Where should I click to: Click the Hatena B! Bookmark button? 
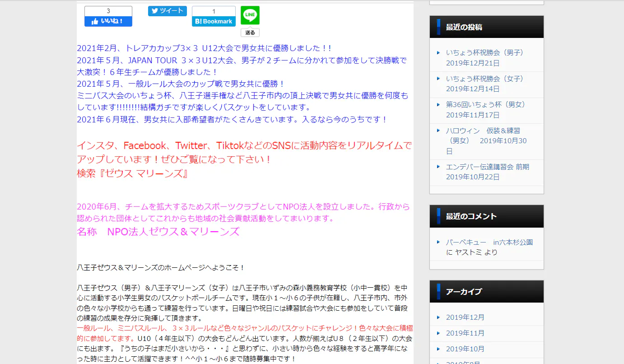point(214,21)
